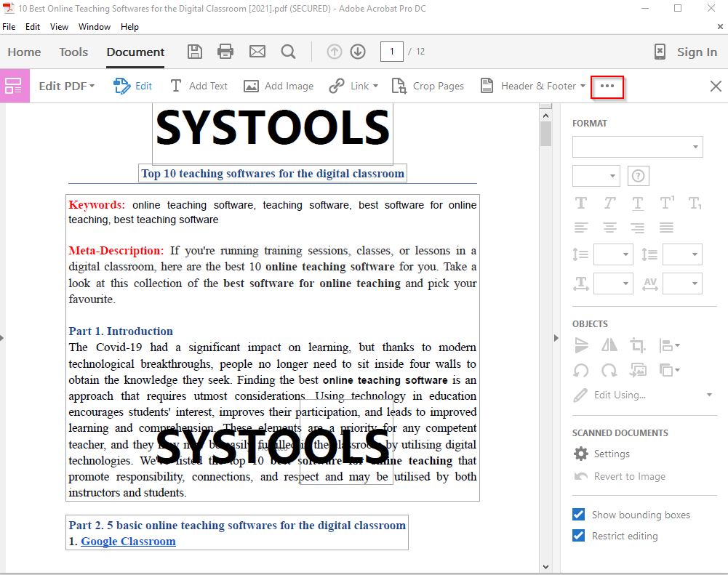Viewport: 728px width, 575px height.
Task: Open the paragraph spacing dropdown
Action: point(682,254)
